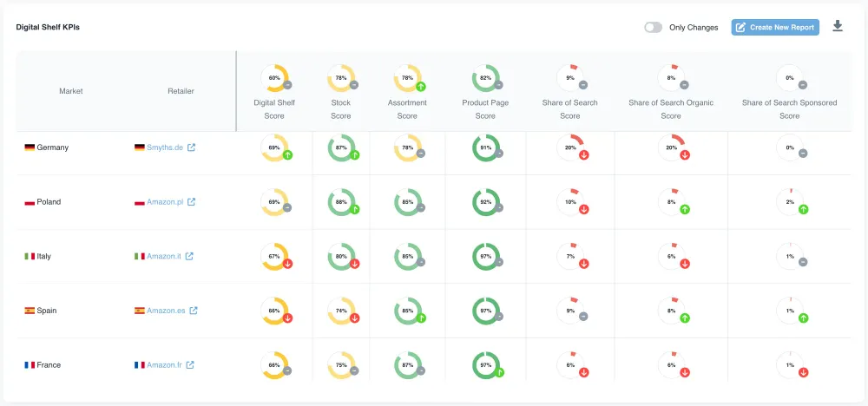Click Digital Shelf Score column label
Screen dimensions: 868x406
tap(274, 109)
